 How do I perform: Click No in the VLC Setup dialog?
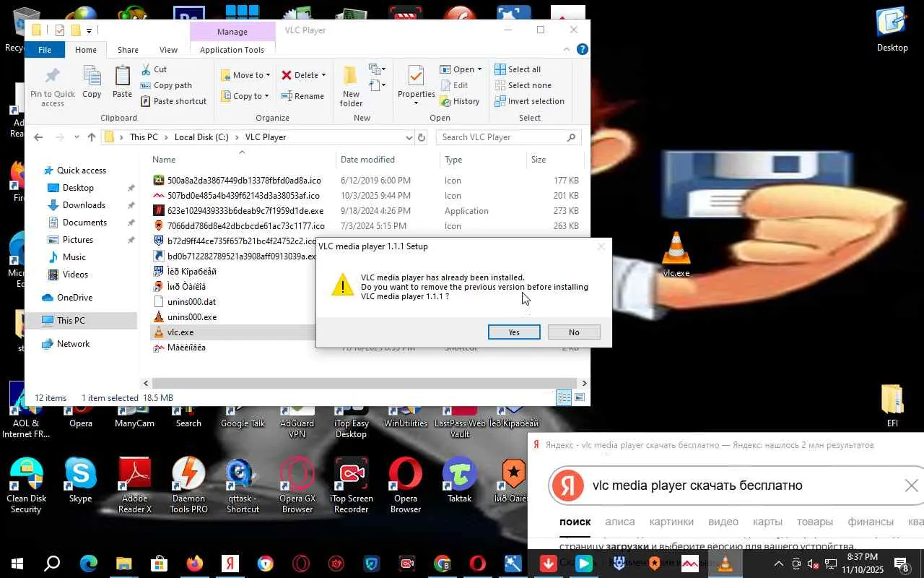tap(574, 332)
